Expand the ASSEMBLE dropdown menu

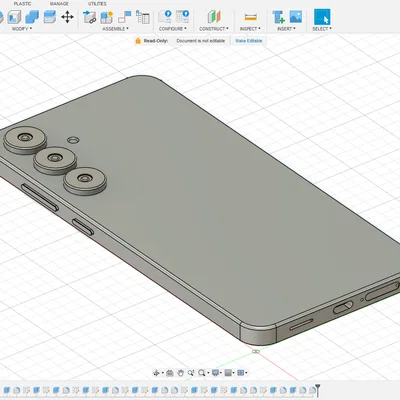click(115, 29)
